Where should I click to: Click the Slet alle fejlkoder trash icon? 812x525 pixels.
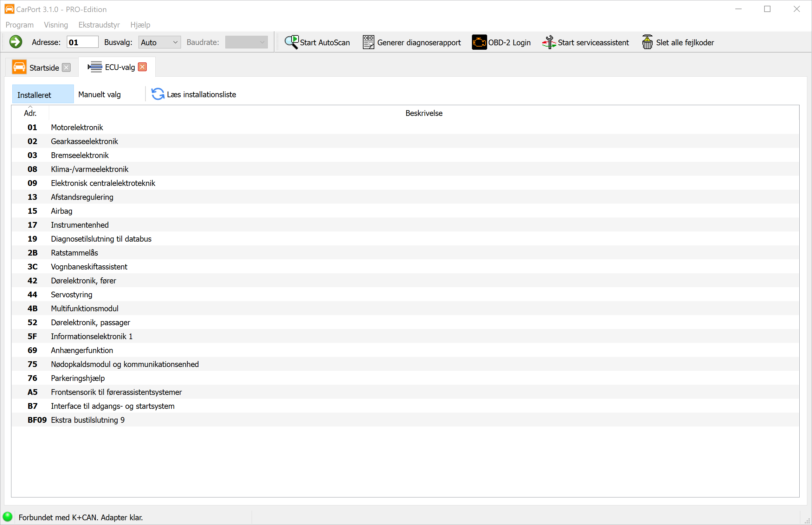point(647,42)
